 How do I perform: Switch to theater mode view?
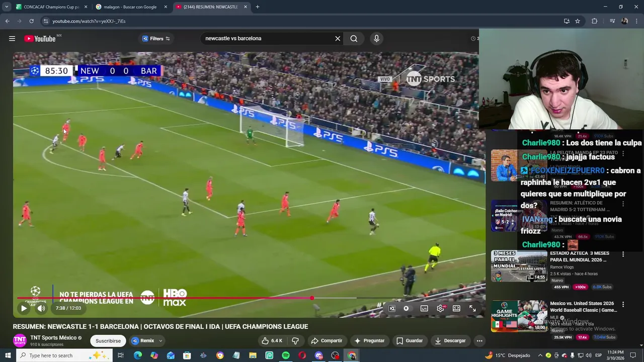point(456,308)
